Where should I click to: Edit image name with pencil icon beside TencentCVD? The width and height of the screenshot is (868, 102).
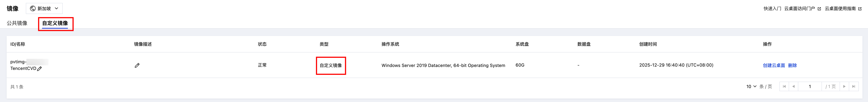(x=39, y=69)
